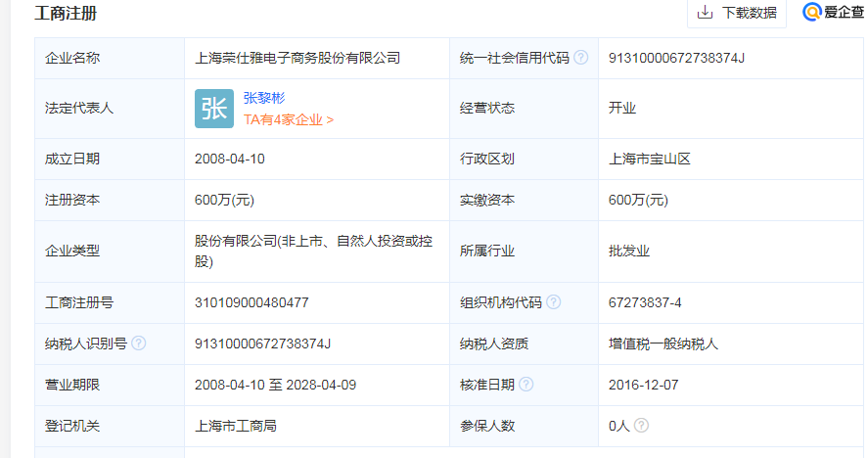The height and width of the screenshot is (458, 868).
Task: Select company name 上海荣仕雅电子商务股份有限公司
Action: point(297,58)
